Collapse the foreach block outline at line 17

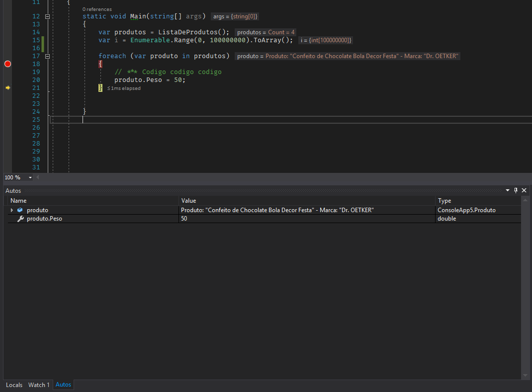point(48,56)
